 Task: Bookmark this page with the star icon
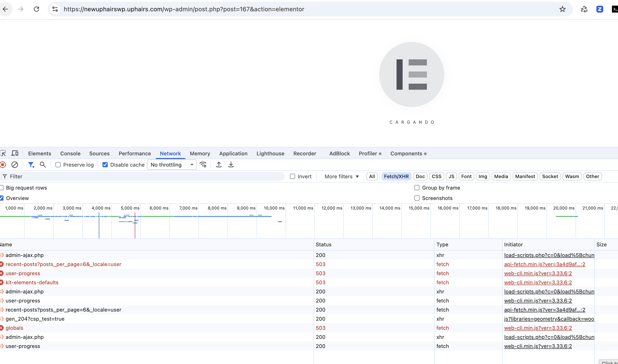pyautogui.click(x=562, y=9)
